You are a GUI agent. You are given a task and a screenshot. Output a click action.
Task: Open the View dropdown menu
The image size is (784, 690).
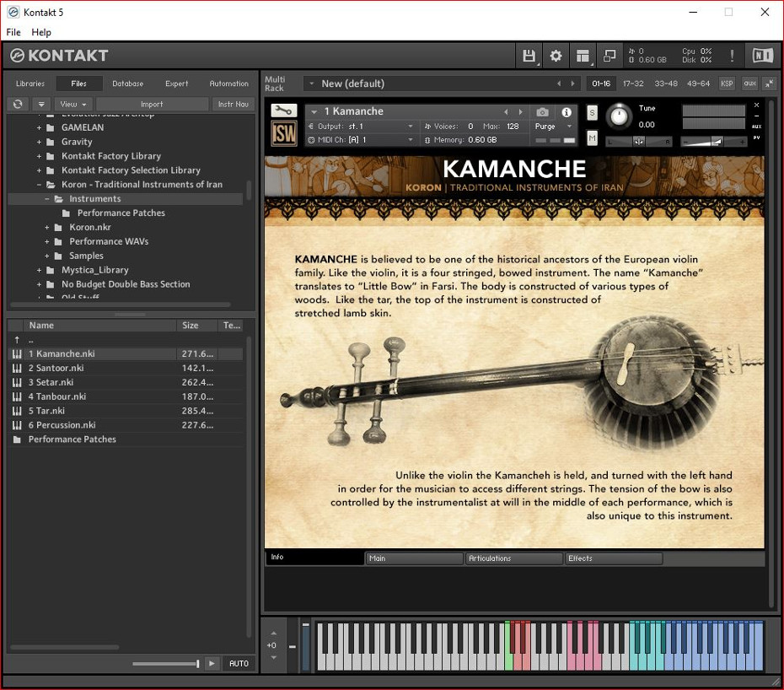point(73,104)
